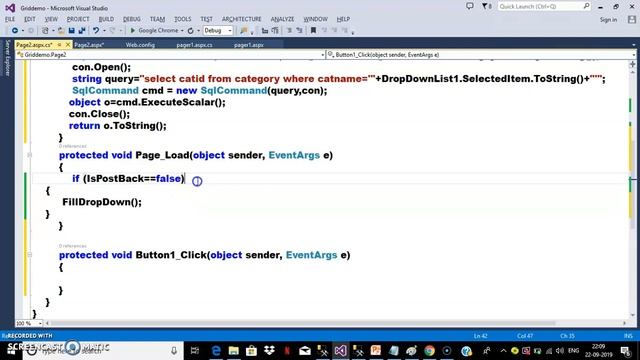Open the TOOLS menu
The width and height of the screenshot is (640, 360).
182,19
